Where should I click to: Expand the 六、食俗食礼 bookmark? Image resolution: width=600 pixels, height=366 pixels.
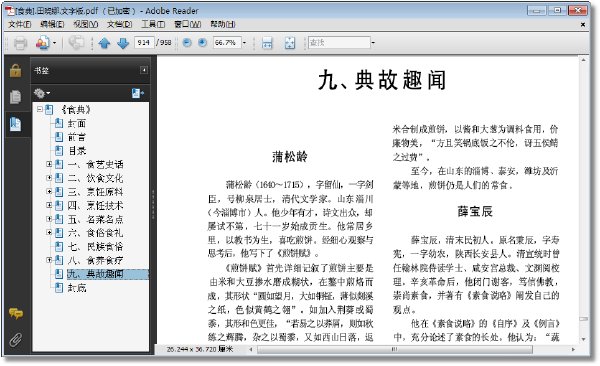[x=49, y=232]
